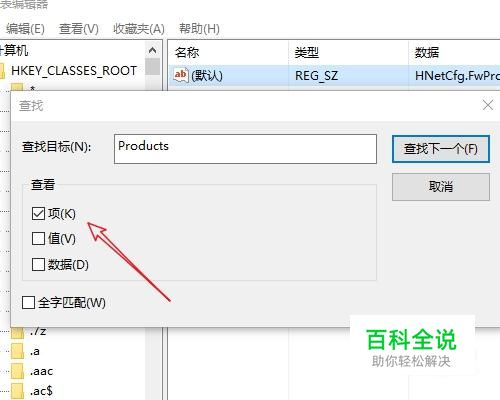The image size is (500, 400).
Task: Click the .ac$ folder icon
Action: 17,391
